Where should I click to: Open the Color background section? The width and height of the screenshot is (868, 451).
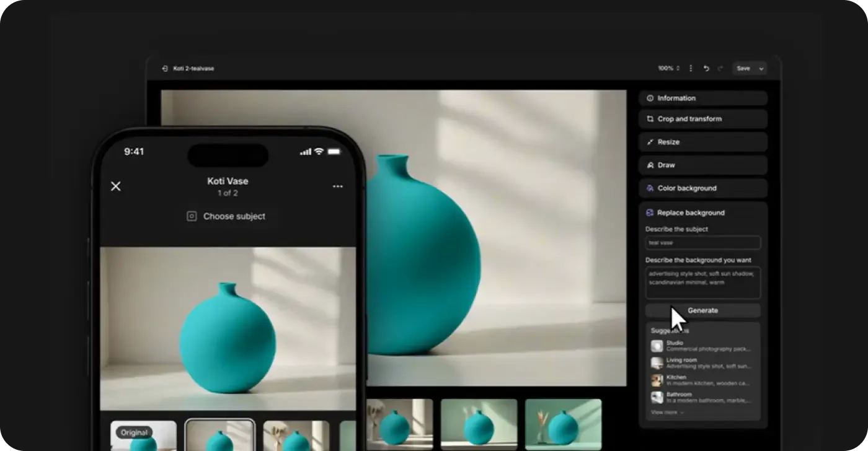pos(703,188)
